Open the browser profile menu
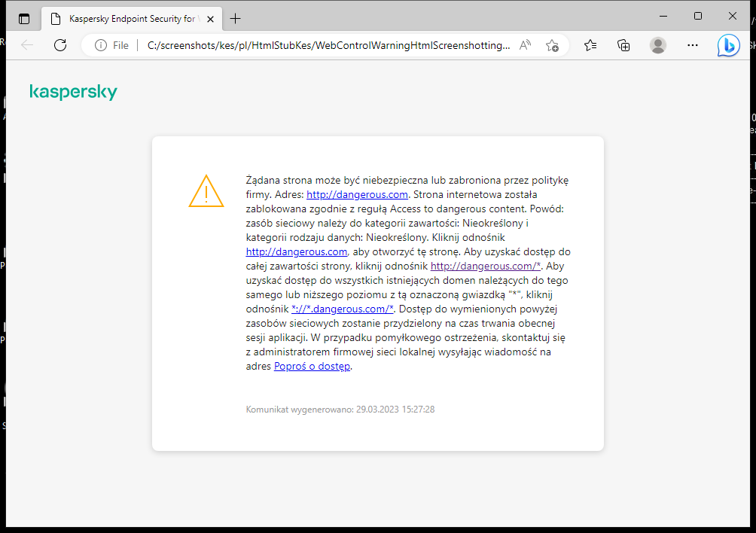Image resolution: width=756 pixels, height=533 pixels. pos(657,45)
